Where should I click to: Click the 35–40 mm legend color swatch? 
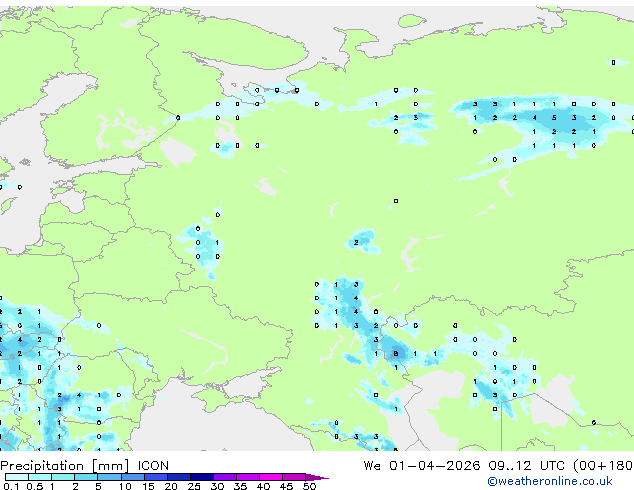pyautogui.click(x=247, y=477)
